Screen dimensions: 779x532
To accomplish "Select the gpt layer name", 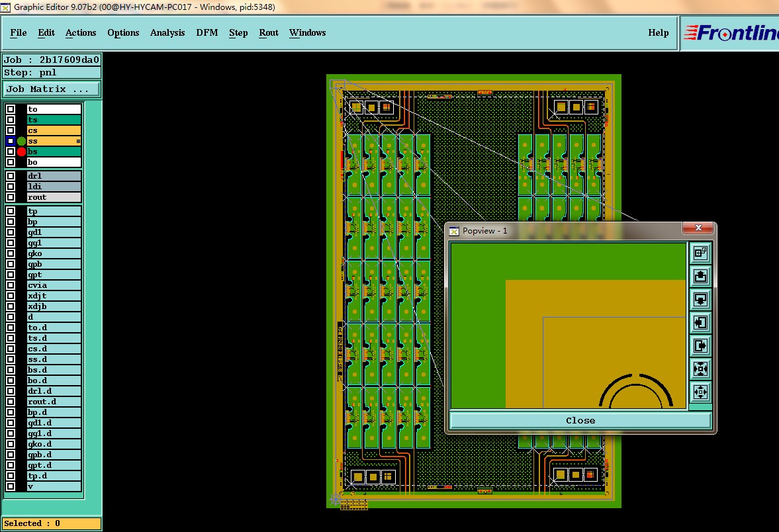I will coord(54,275).
